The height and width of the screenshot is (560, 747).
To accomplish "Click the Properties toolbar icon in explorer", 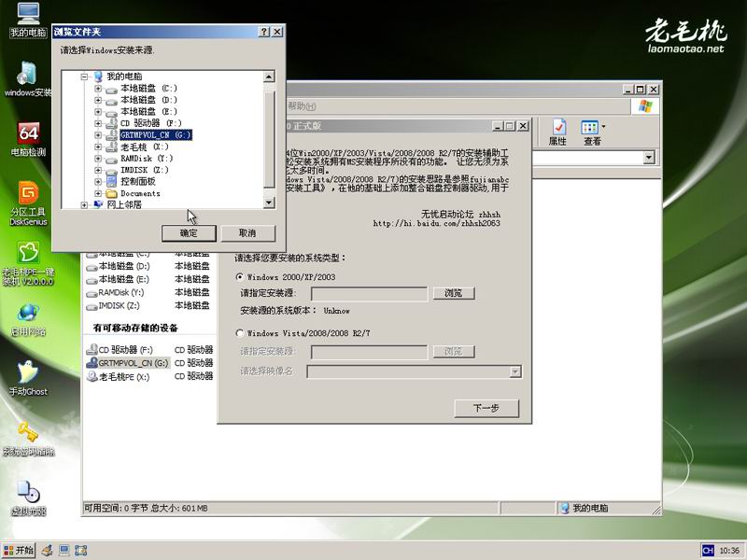I will pyautogui.click(x=557, y=133).
